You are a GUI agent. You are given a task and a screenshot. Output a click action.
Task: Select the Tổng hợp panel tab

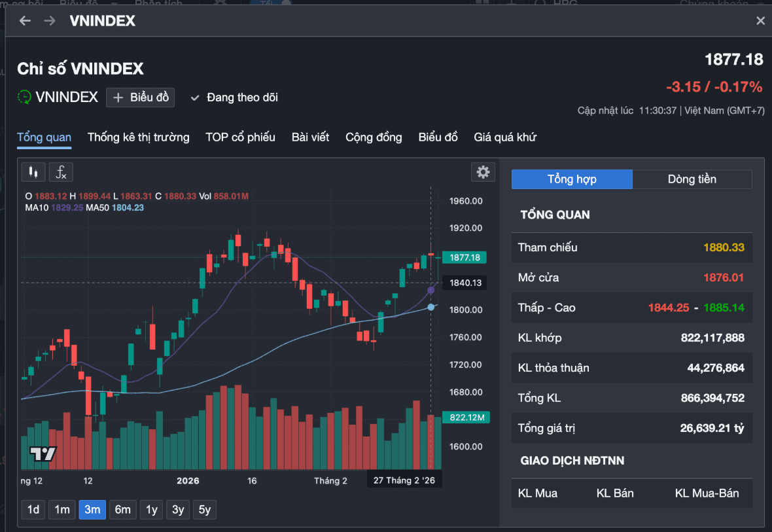coord(572,179)
